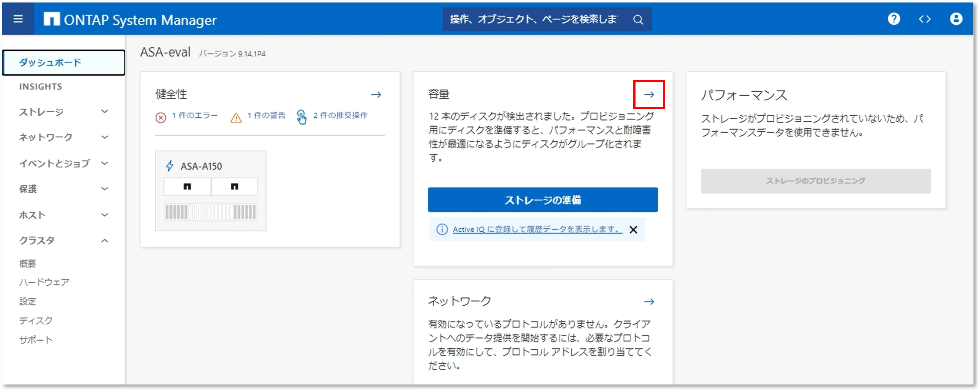Click the recommended actions hand icon
Viewport: 980px width, 391px height.
point(301,117)
